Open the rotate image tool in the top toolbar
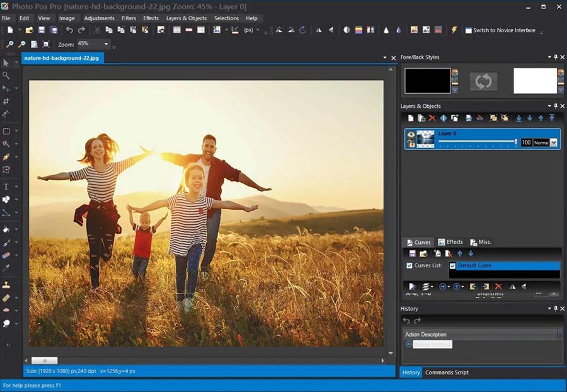Viewport: 567px width, 392px height. (x=303, y=30)
